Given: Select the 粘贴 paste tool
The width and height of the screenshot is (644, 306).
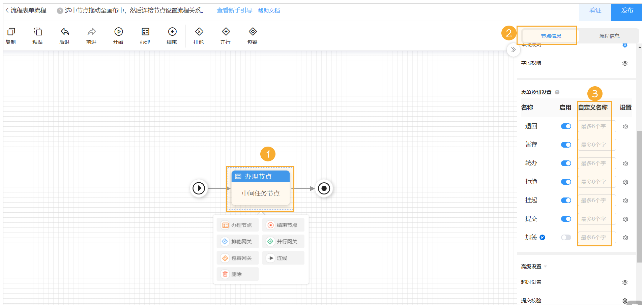Looking at the screenshot, I should pyautogui.click(x=37, y=35).
